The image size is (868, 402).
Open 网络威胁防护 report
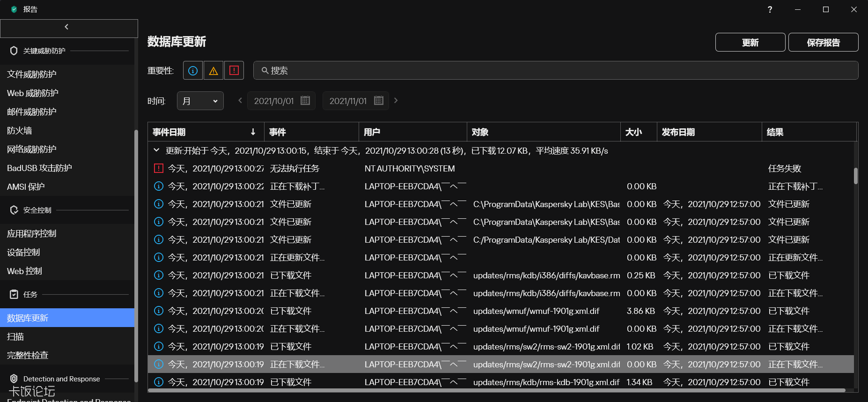click(x=67, y=149)
